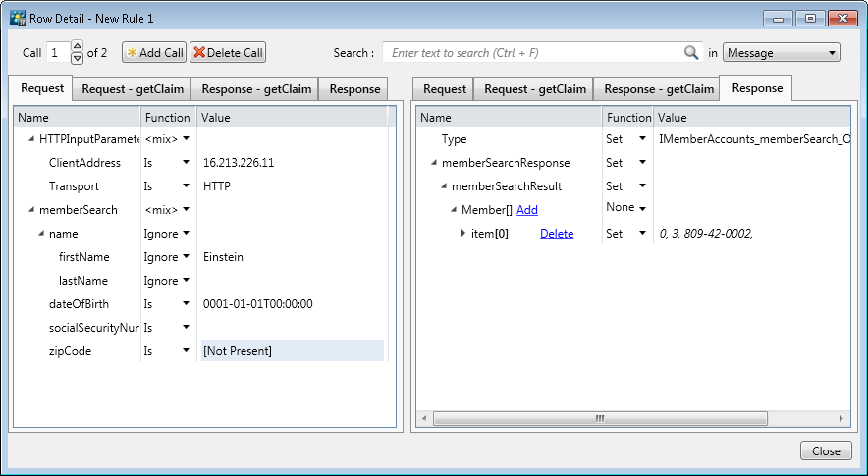Click the search magnifier icon
This screenshot has width=868, height=476.
click(691, 53)
